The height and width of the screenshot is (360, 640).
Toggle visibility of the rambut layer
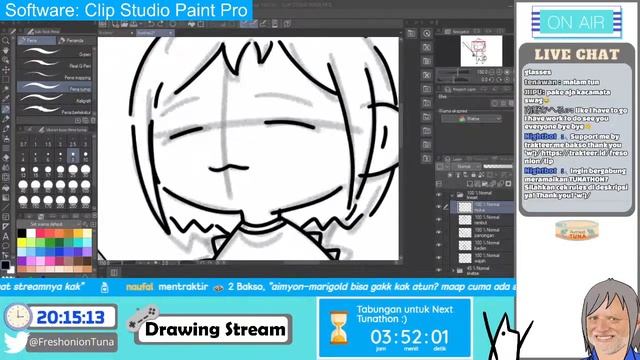439,220
